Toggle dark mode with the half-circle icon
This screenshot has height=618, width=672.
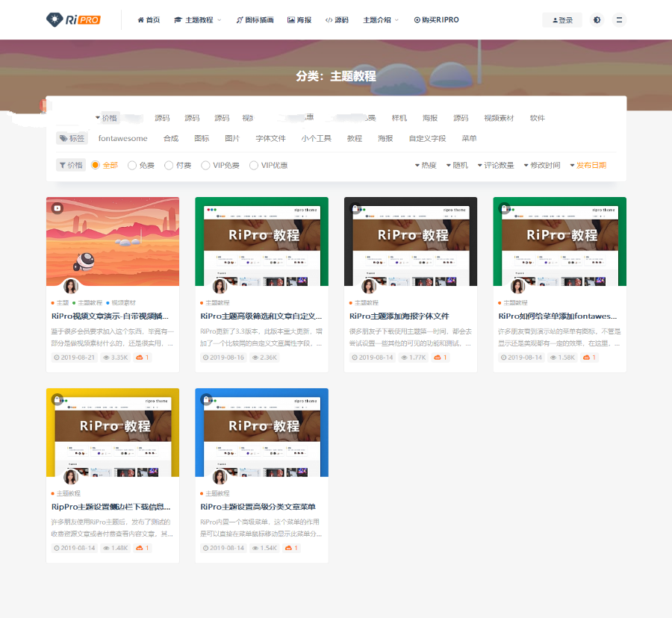pyautogui.click(x=597, y=19)
